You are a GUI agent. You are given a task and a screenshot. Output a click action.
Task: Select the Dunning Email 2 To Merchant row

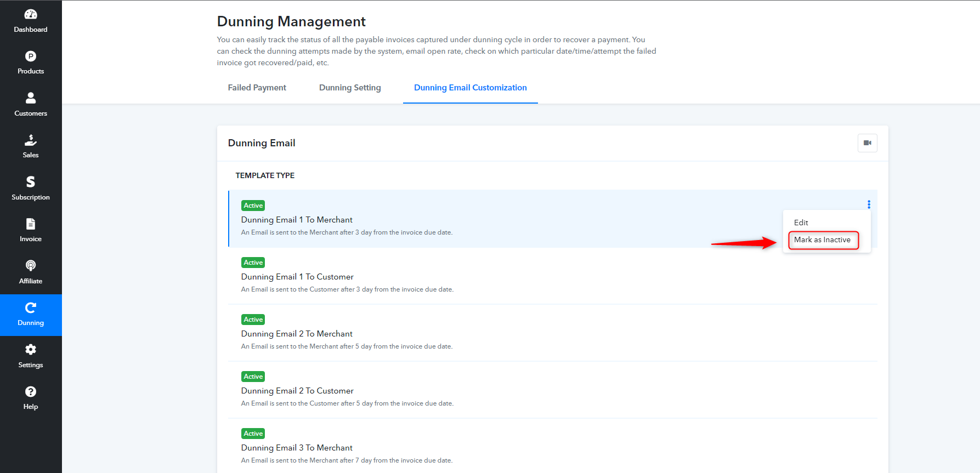(552, 333)
